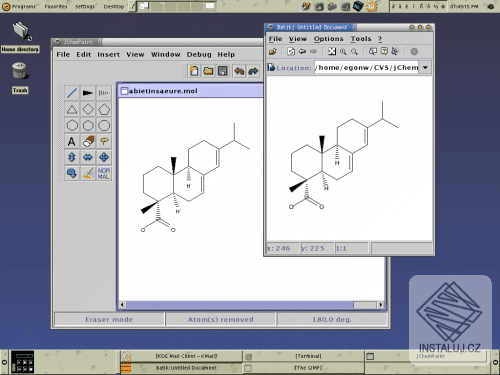Screen dimensions: 500x375
Task: Choose the hexagon ring tool
Action: coord(72,125)
